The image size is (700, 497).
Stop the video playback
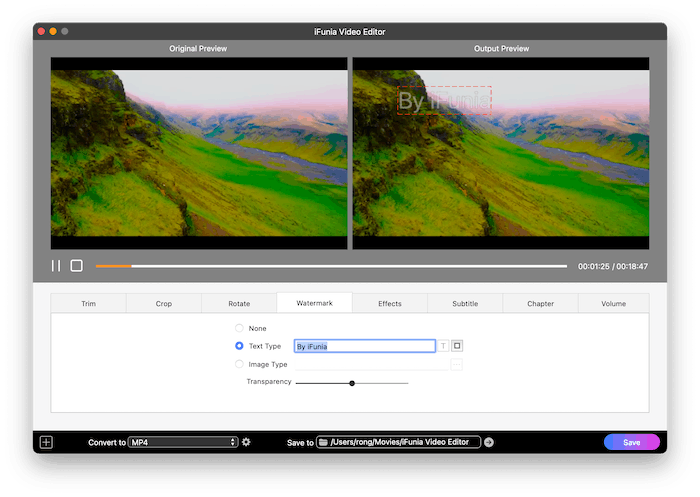click(76, 266)
